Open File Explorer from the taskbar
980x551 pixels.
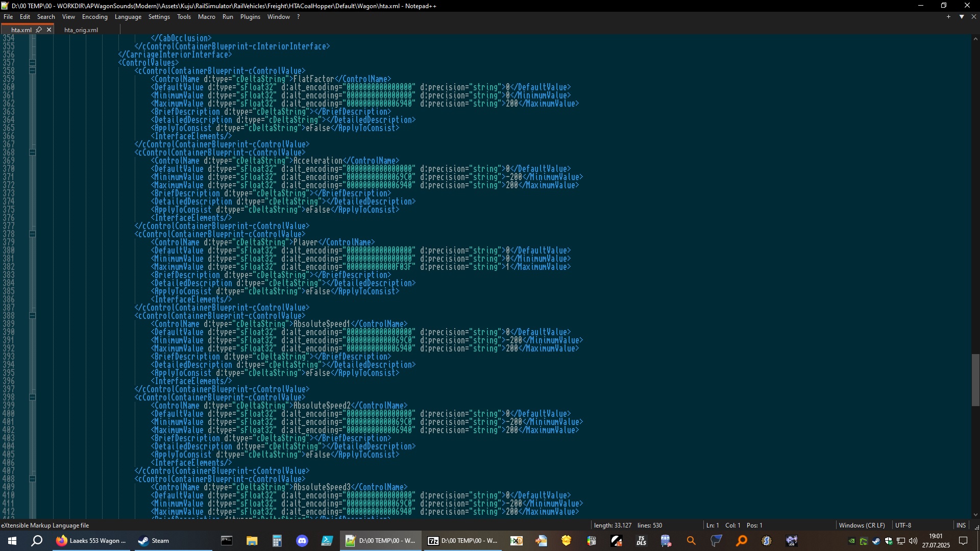(x=252, y=541)
